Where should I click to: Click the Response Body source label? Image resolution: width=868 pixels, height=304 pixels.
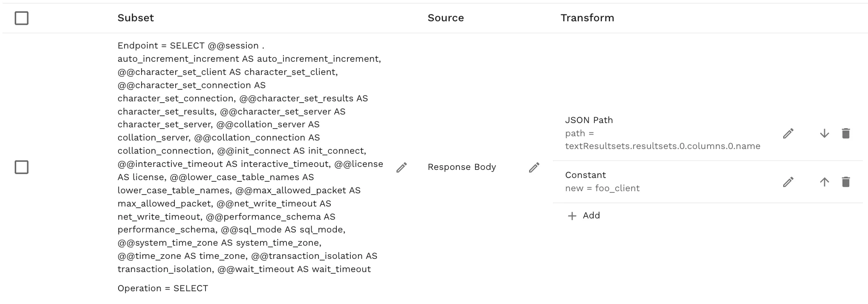click(462, 167)
